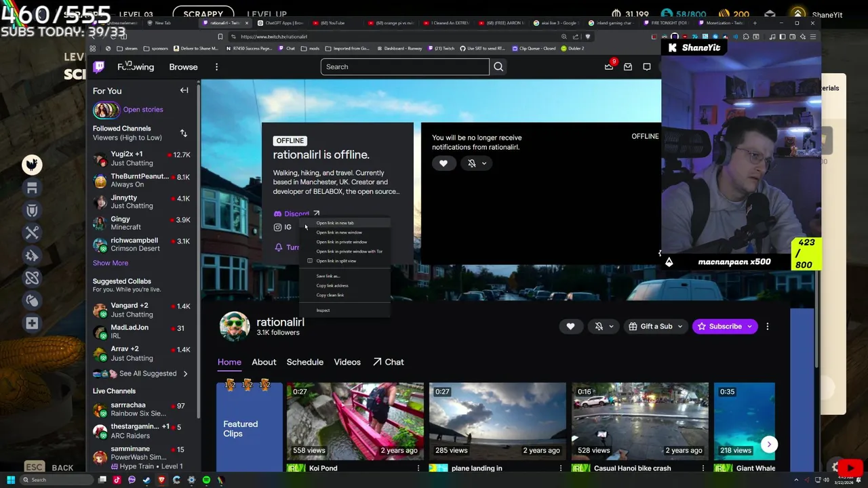Open TheBurntPeanut followed channel
The height and width of the screenshot is (488, 868).
tap(142, 180)
